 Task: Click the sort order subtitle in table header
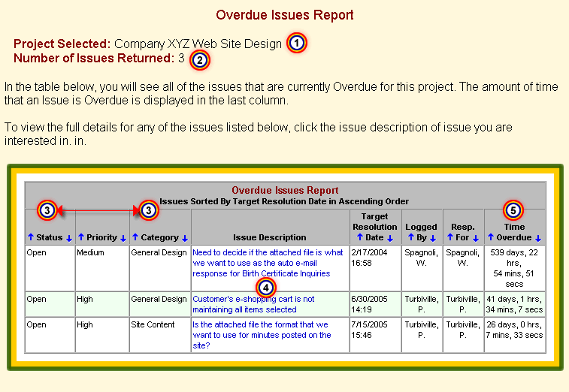284,201
